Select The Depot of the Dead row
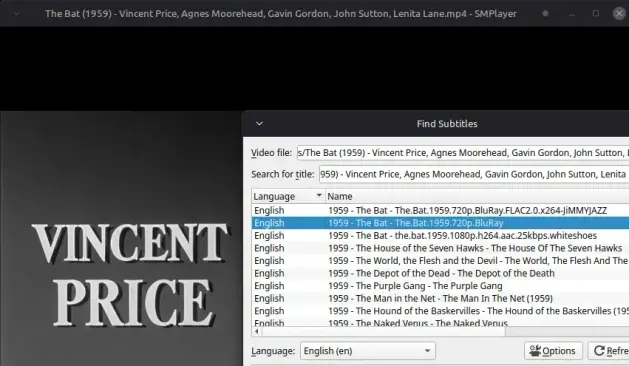 (x=440, y=273)
